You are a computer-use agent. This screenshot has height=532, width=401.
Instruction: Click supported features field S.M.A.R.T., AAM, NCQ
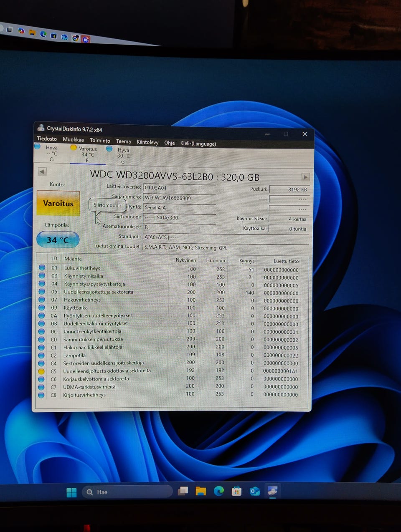pos(226,247)
